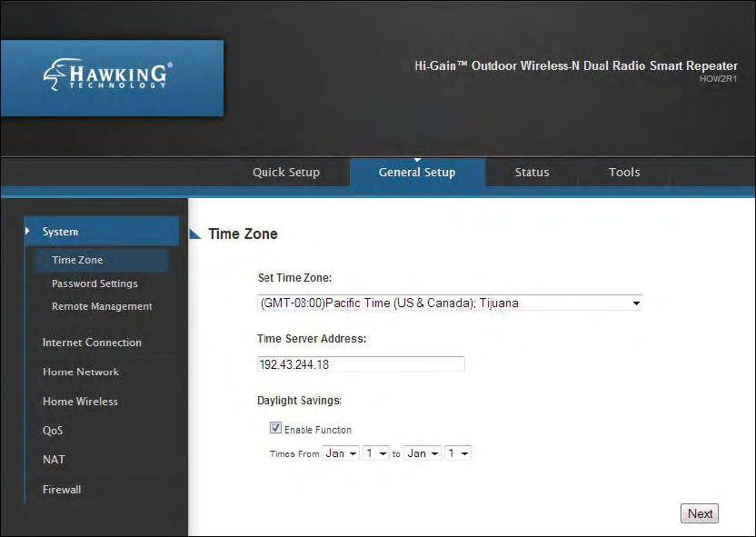The height and width of the screenshot is (537, 756).
Task: Go to Home Network section
Action: (x=81, y=372)
